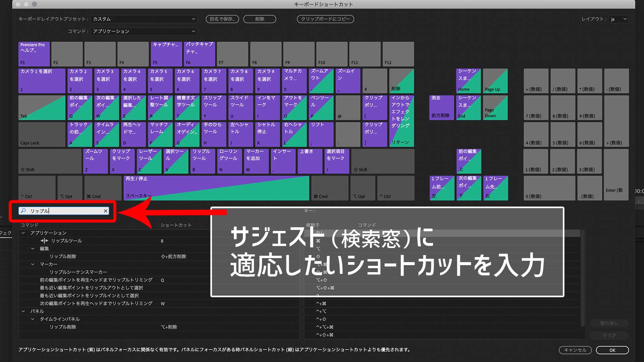
Task: Select the U key スライドツール
Action: tap(241, 108)
